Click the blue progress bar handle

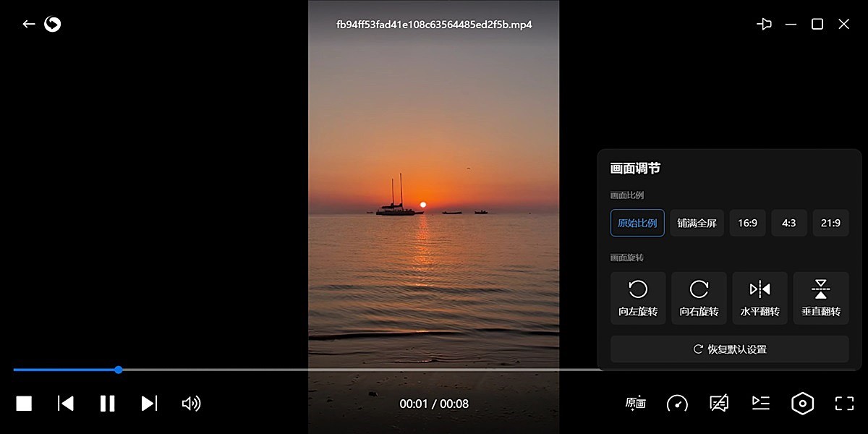(119, 370)
